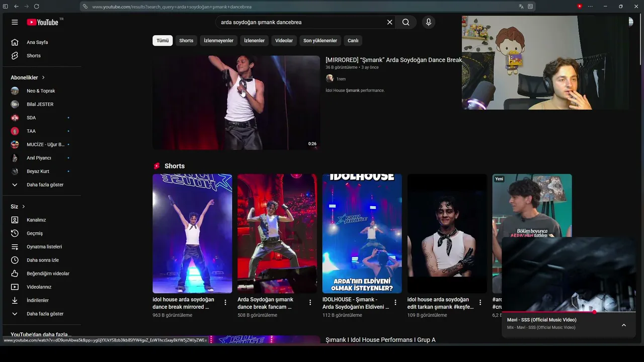Click the YouTube search input field
This screenshot has height=362, width=644.
(301, 22)
